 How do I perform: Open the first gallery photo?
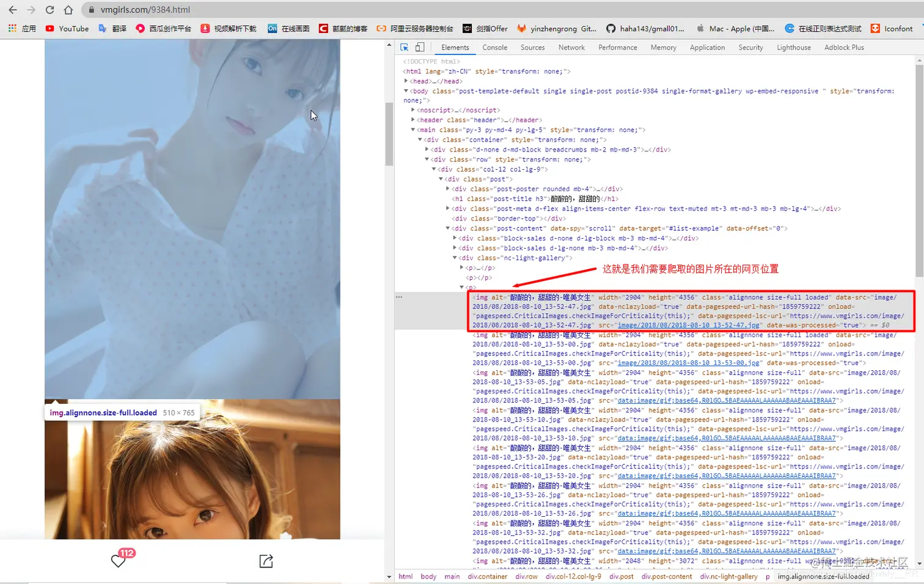pyautogui.click(x=193, y=219)
